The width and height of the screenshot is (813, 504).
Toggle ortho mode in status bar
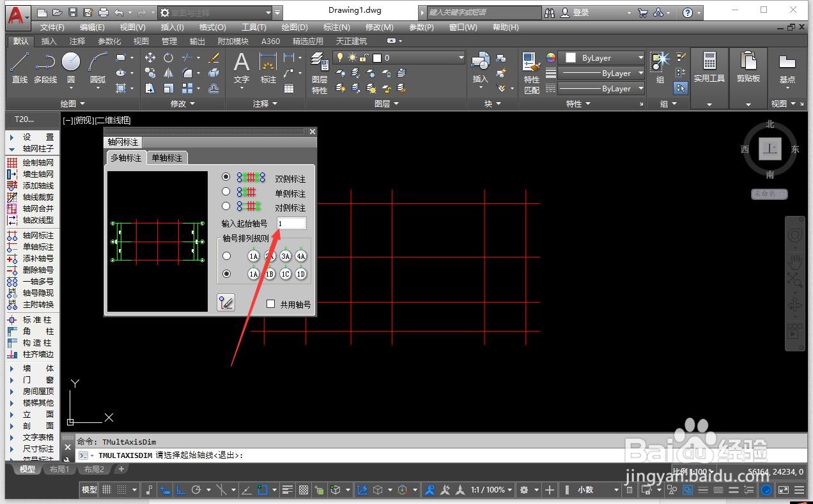tap(181, 490)
